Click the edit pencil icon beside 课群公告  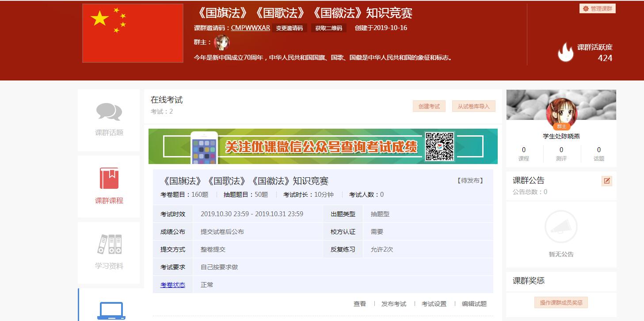(606, 181)
